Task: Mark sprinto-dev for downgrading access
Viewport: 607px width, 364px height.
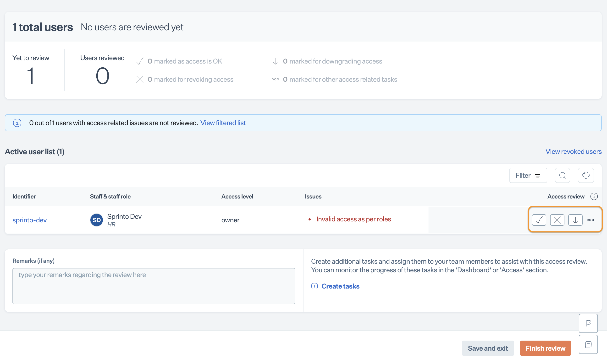Action: [575, 220]
